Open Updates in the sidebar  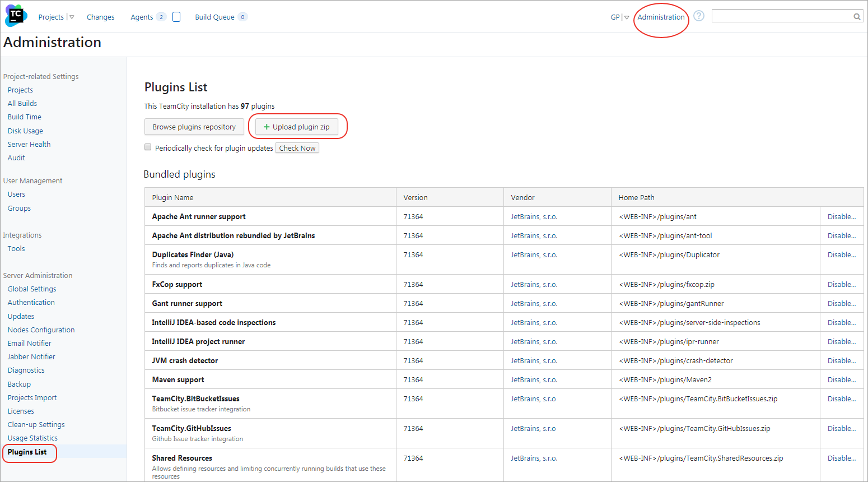coord(21,317)
